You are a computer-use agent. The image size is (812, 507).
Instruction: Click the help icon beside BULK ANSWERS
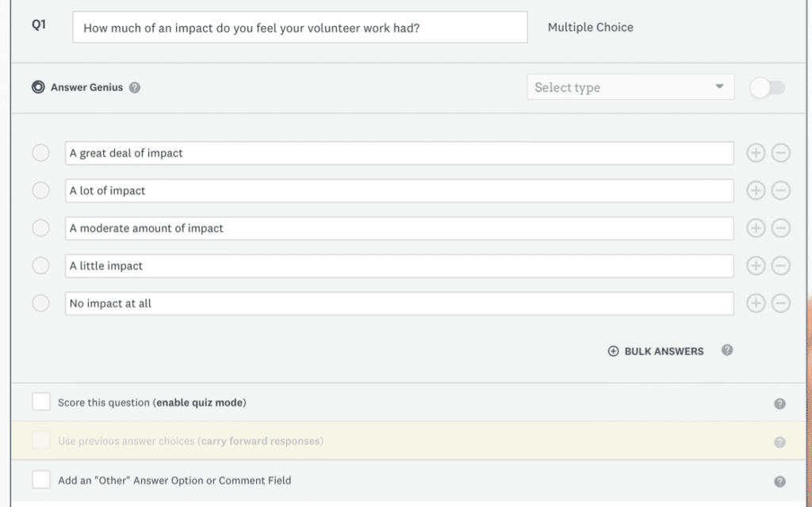727,351
